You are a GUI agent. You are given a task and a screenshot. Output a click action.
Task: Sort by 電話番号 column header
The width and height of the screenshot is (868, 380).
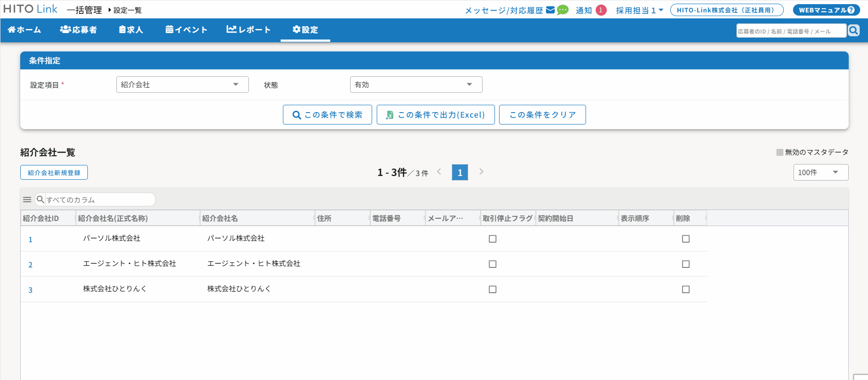[397, 218]
